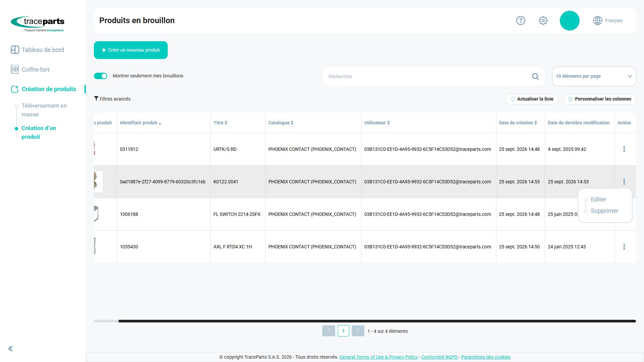This screenshot has width=644, height=362.
Task: Toggle Montrer seulement mes brouillons switch
Action: click(101, 76)
